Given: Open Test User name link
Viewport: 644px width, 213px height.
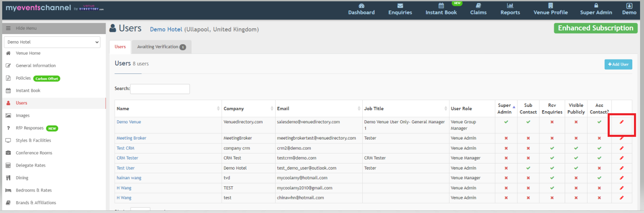Looking at the screenshot, I should point(126,168).
